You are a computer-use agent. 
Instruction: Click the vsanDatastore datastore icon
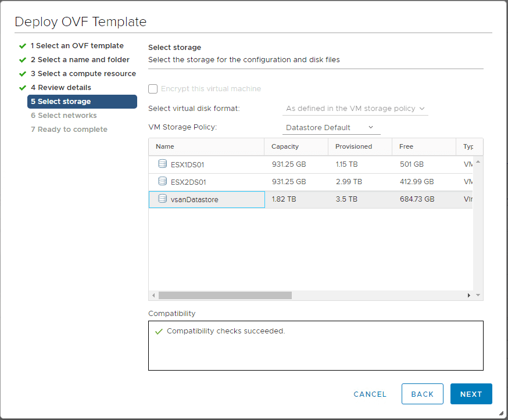[x=162, y=199]
